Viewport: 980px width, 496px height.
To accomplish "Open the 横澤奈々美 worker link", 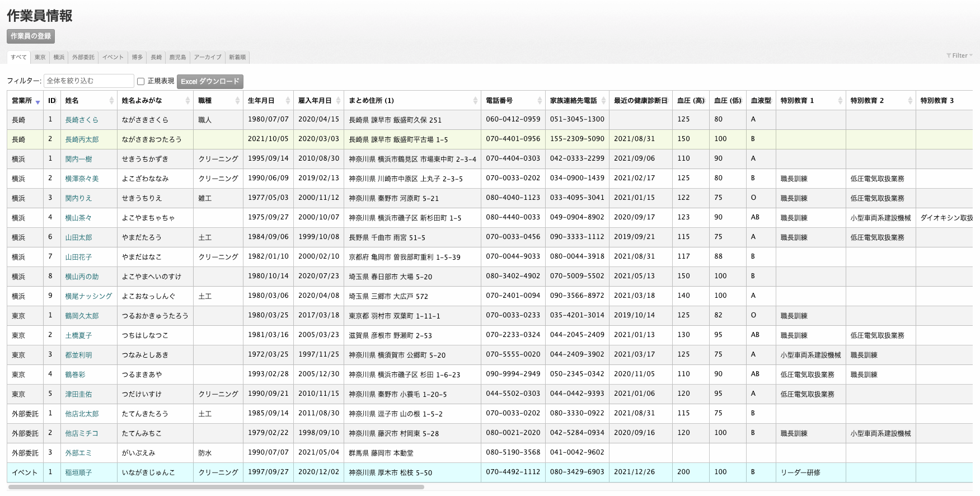I will pos(82,179).
